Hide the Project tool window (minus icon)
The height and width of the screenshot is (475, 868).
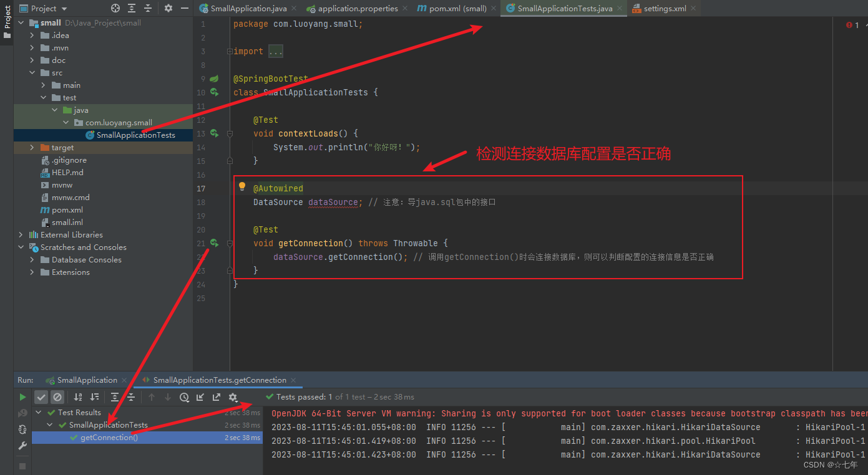tap(184, 8)
